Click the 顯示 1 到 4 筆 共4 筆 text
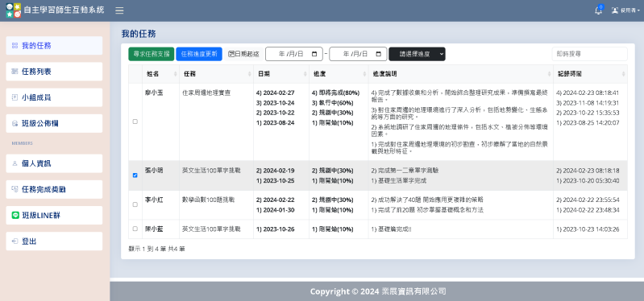 (156, 249)
